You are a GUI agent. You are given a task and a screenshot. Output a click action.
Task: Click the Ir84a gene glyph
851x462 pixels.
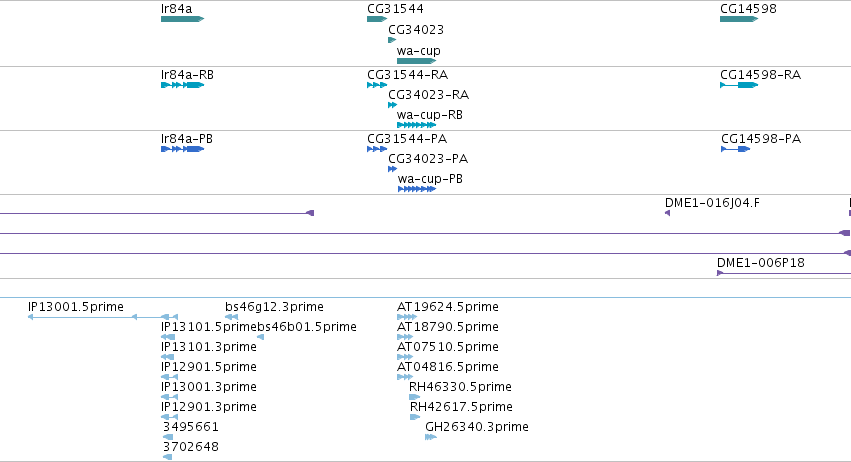(182, 19)
